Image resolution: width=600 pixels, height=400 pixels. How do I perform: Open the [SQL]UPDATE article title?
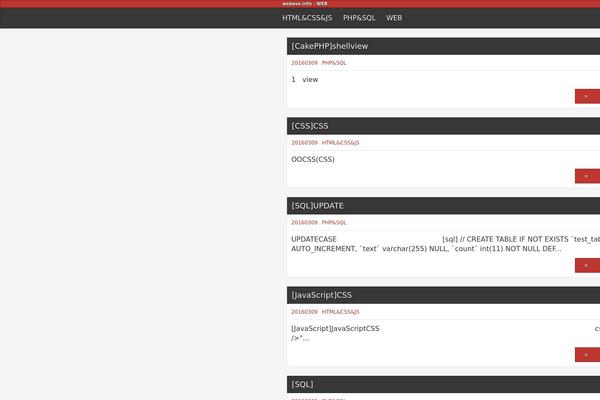pyautogui.click(x=317, y=206)
